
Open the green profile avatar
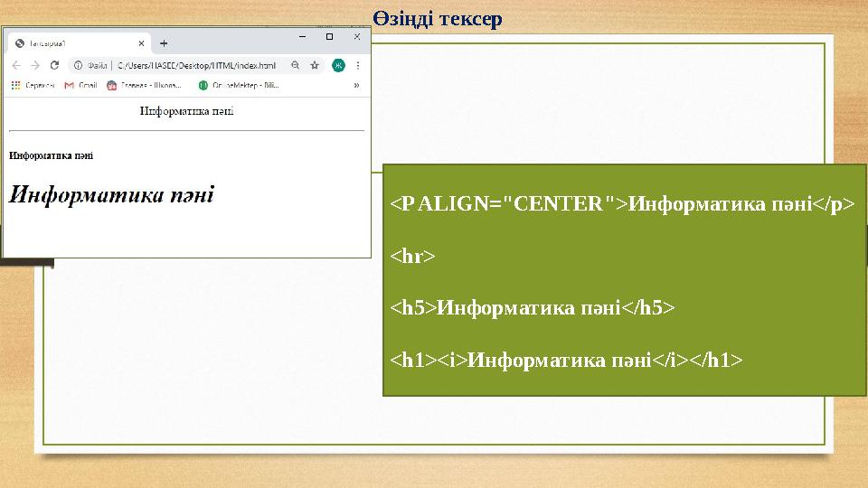338,65
